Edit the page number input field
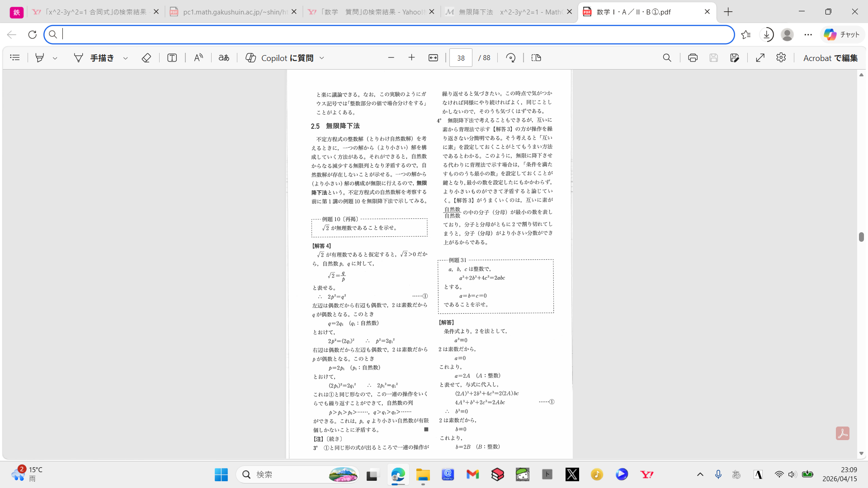Image resolution: width=868 pixels, height=488 pixels. click(x=460, y=58)
